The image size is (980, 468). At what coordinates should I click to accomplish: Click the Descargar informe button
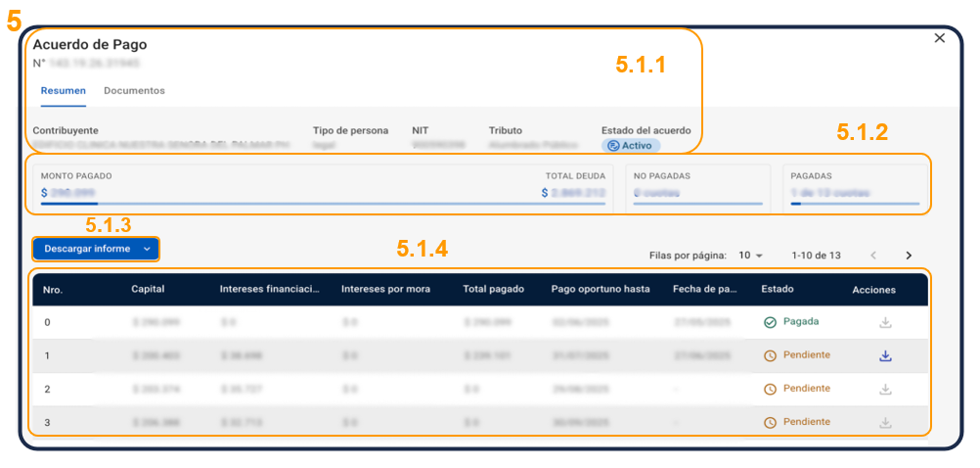[87, 249]
